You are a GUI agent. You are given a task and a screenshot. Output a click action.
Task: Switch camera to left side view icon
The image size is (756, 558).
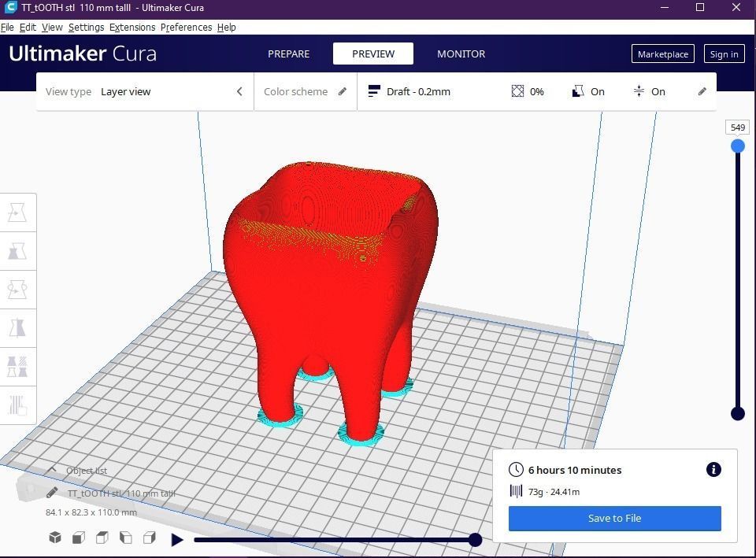(126, 538)
